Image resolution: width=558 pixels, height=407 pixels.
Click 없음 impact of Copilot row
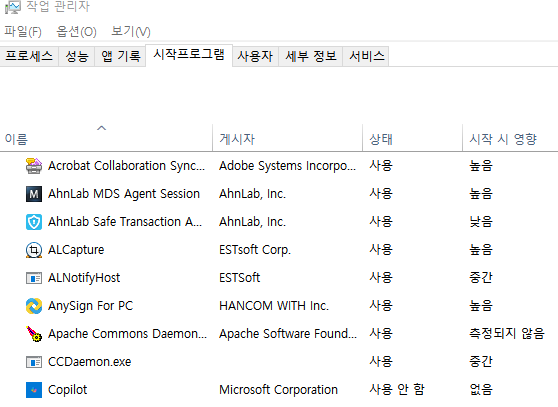coord(481,390)
